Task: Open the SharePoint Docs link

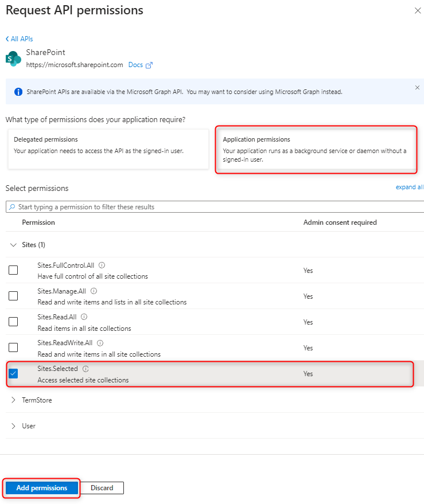Action: (135, 65)
